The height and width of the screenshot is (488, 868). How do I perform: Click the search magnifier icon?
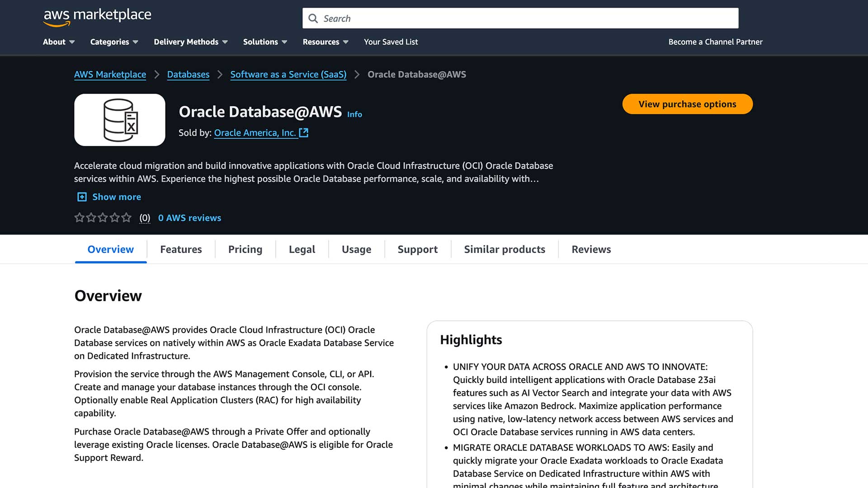pos(313,19)
